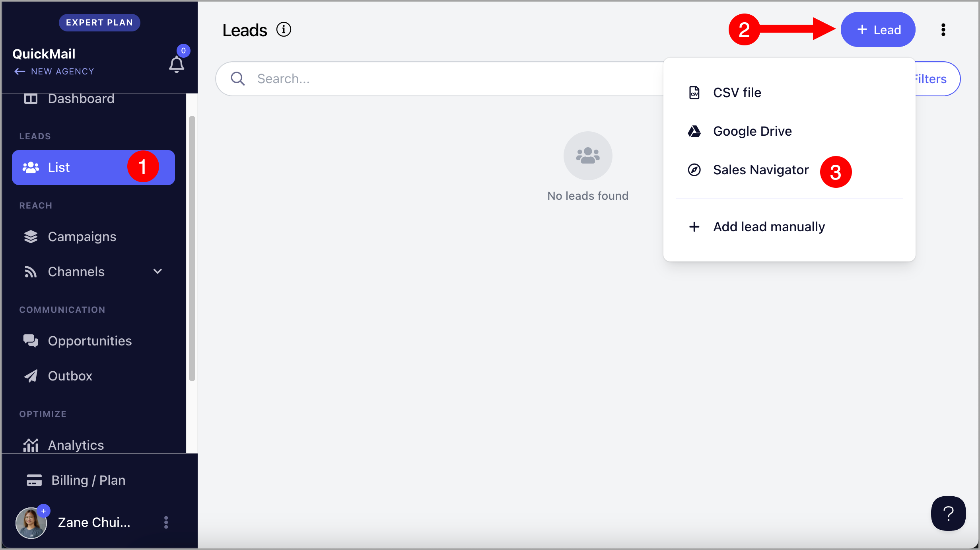
Task: Select Google Drive import option
Action: pyautogui.click(x=789, y=131)
